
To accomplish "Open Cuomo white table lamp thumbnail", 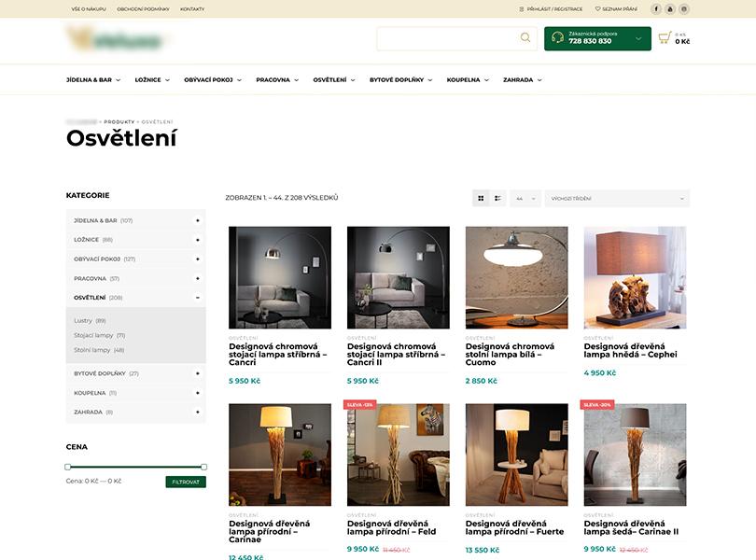I will (x=517, y=278).
